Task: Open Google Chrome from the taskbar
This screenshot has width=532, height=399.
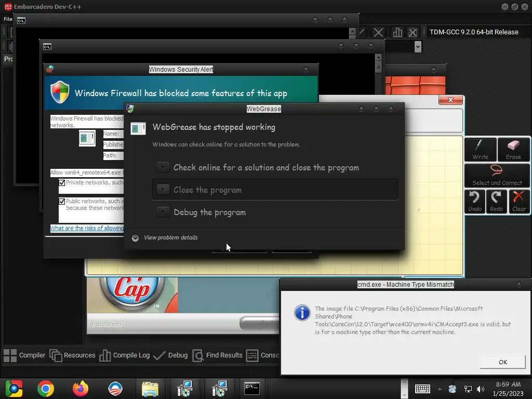Action: (46, 389)
